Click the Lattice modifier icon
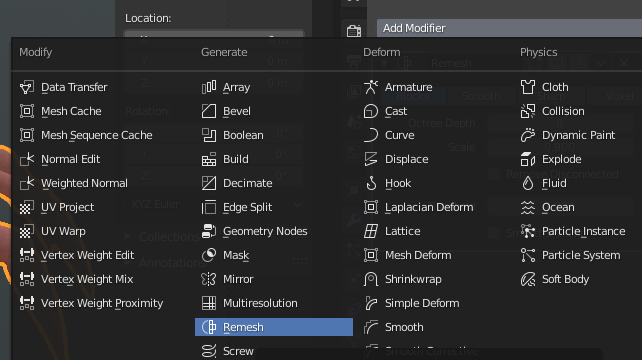 point(371,231)
